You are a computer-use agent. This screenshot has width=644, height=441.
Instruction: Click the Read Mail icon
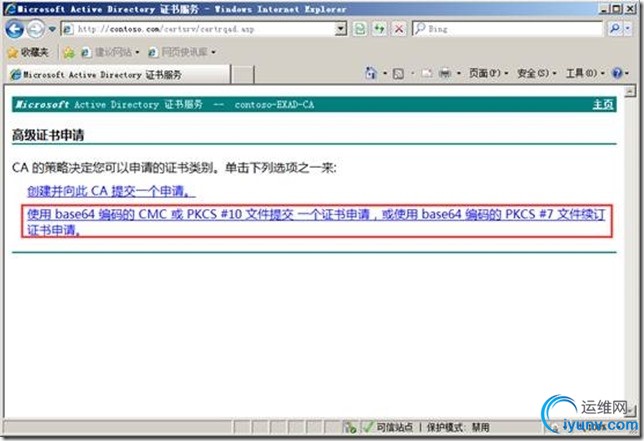click(x=427, y=74)
